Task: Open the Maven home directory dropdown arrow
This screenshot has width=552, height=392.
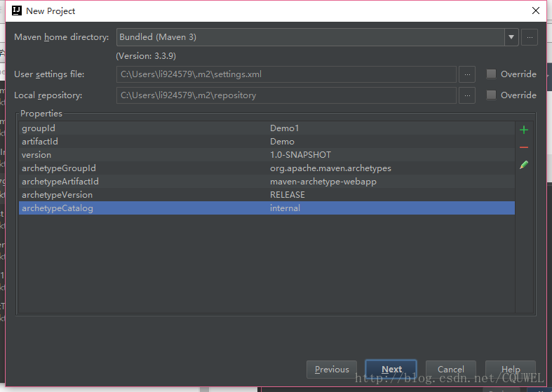Action: (511, 37)
